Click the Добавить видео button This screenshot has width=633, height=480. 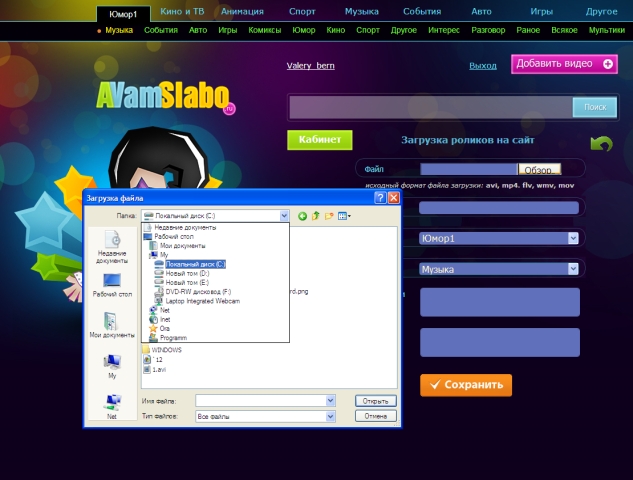click(x=564, y=64)
